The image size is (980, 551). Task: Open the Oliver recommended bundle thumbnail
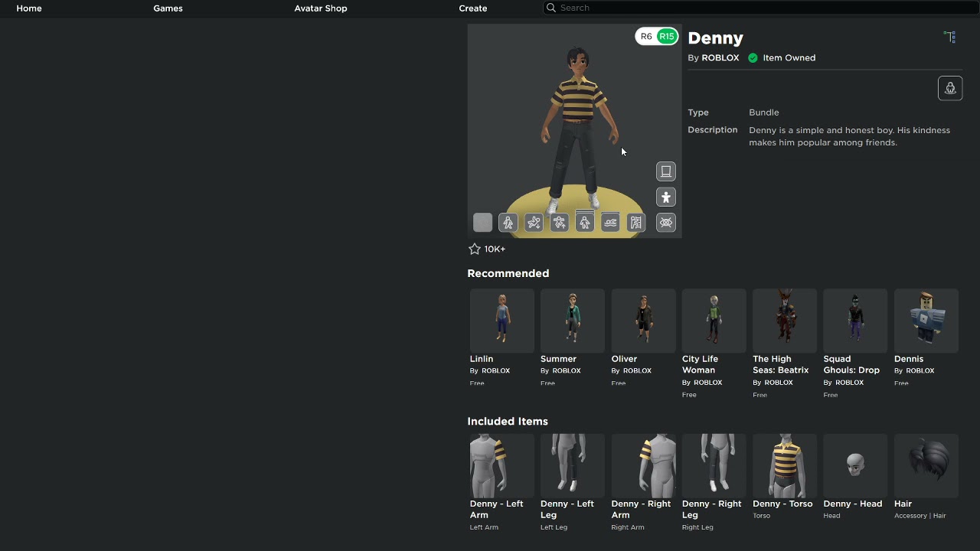click(643, 321)
